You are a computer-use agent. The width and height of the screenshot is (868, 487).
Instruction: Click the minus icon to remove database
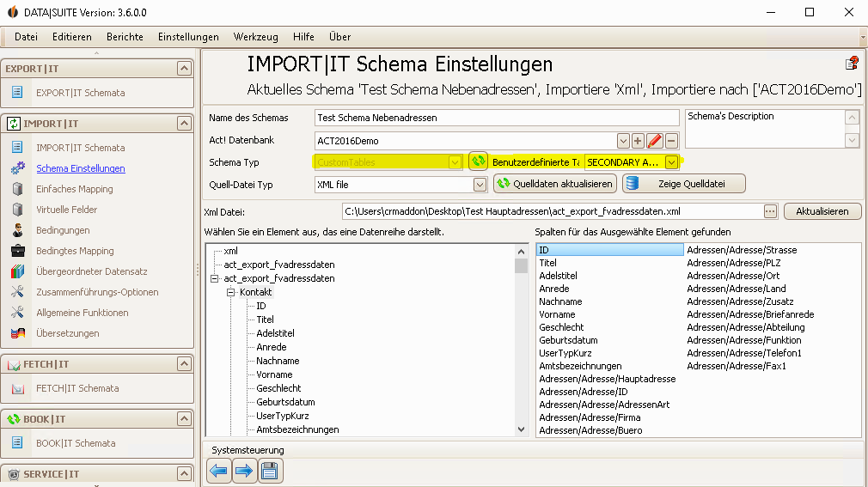671,141
